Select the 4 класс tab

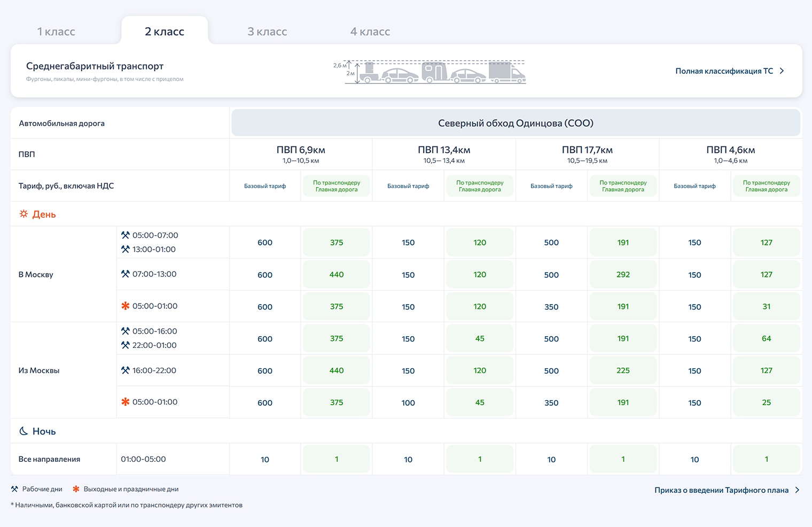click(x=370, y=32)
